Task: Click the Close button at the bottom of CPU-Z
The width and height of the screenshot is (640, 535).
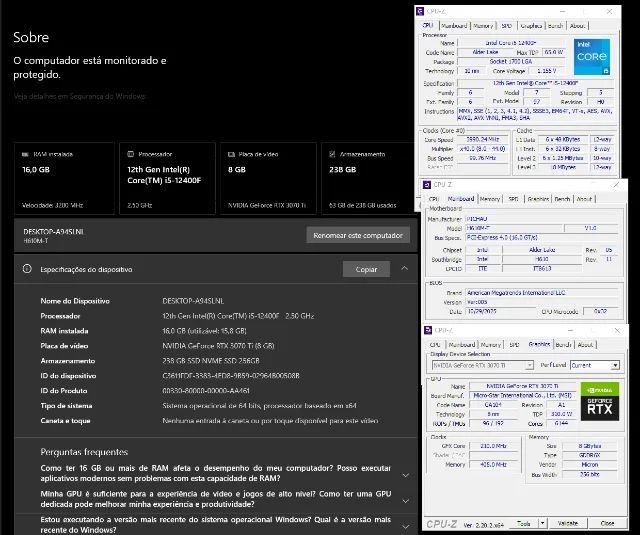Action: tap(607, 523)
